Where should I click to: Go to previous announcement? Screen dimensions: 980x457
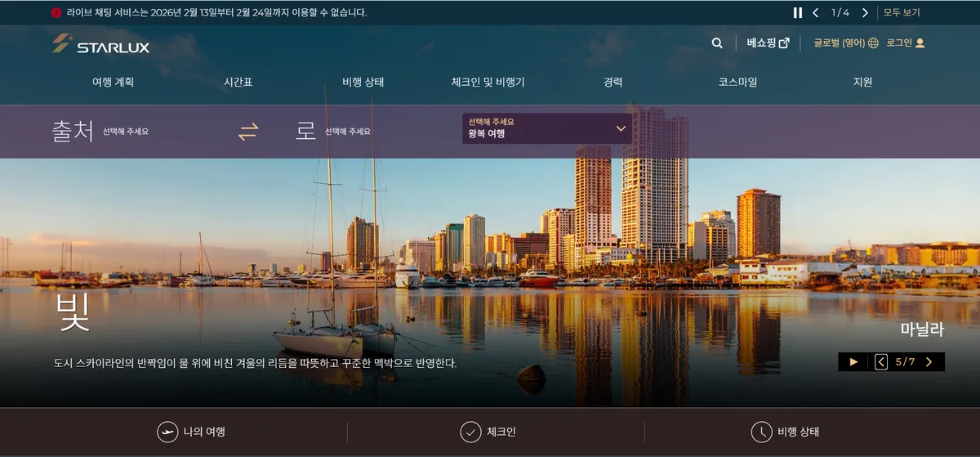pos(815,12)
